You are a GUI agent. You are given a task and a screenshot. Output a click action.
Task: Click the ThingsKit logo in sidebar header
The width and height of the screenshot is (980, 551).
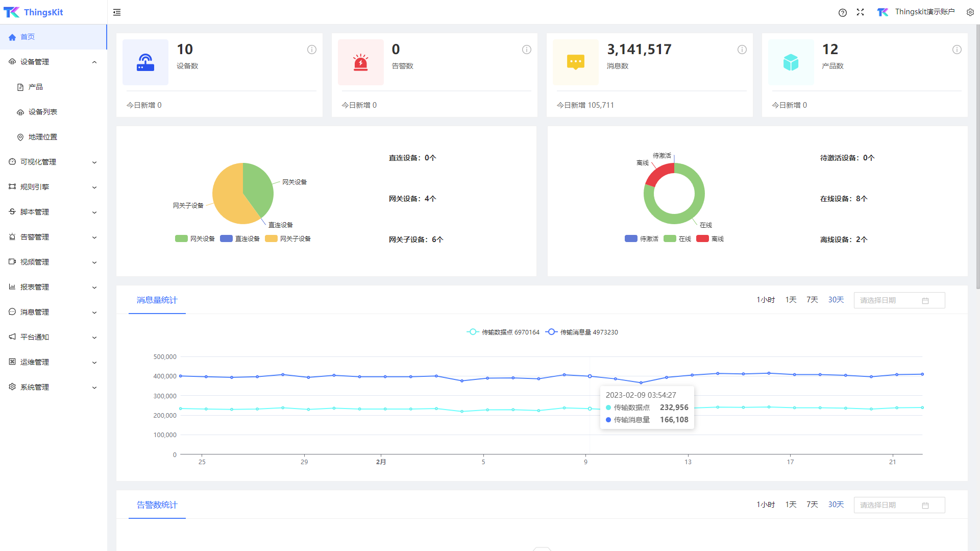coord(34,12)
